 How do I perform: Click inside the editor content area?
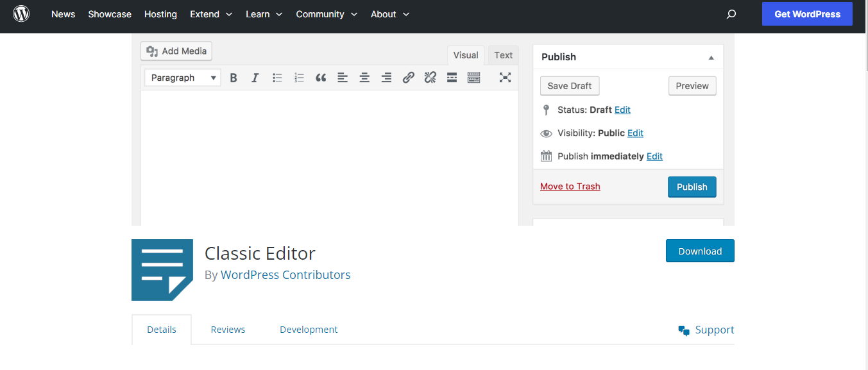[330, 158]
